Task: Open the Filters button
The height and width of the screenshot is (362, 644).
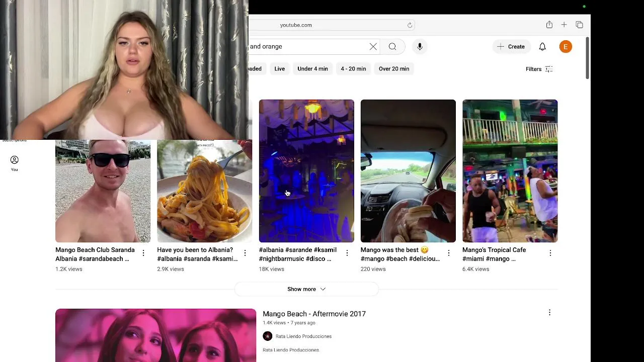Action: 539,69
